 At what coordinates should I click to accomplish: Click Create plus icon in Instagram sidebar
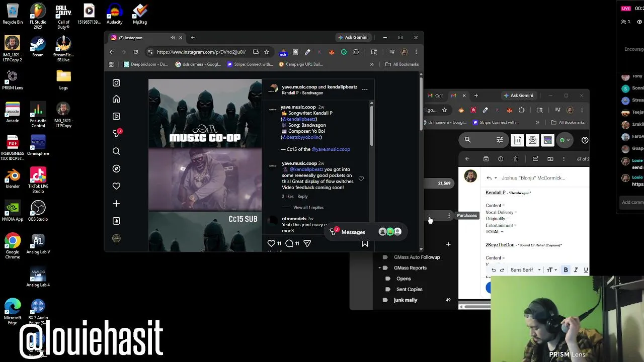coord(116,204)
